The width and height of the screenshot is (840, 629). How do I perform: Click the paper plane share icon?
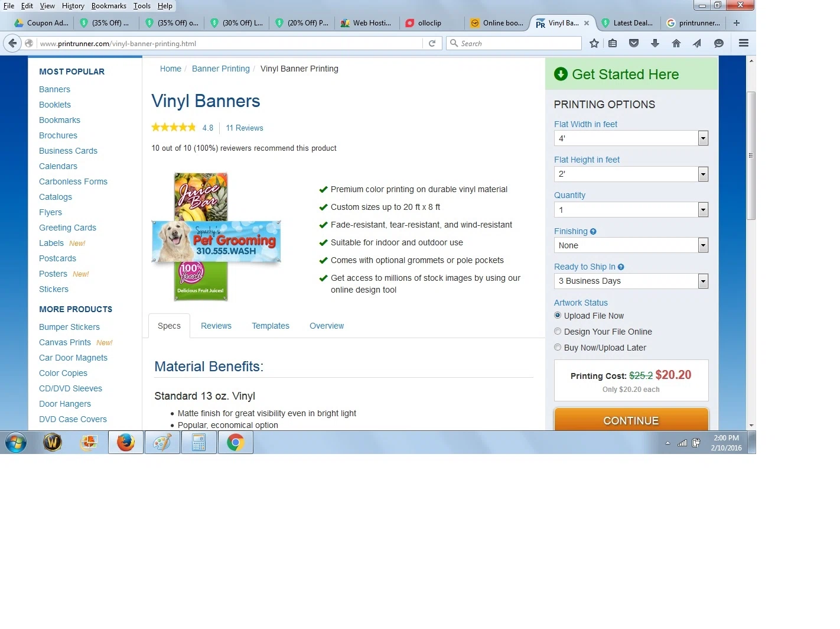pyautogui.click(x=698, y=43)
